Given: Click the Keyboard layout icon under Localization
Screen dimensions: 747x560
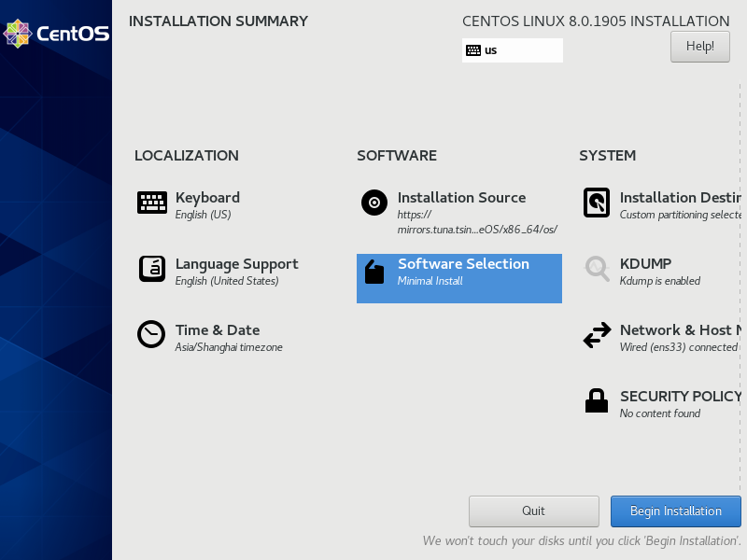Looking at the screenshot, I should [152, 203].
